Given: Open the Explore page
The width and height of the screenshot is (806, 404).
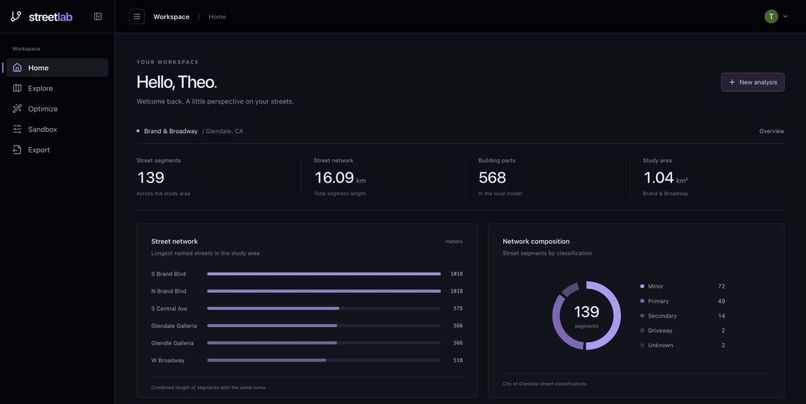Looking at the screenshot, I should pyautogui.click(x=57, y=88).
